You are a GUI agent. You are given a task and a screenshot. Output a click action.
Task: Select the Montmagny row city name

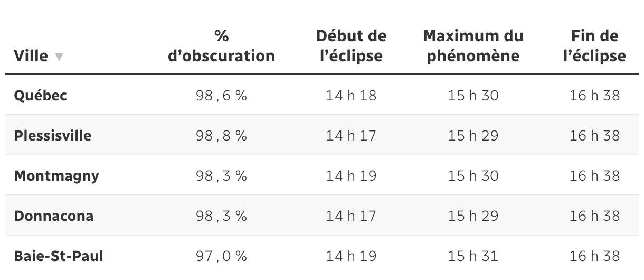(x=56, y=176)
